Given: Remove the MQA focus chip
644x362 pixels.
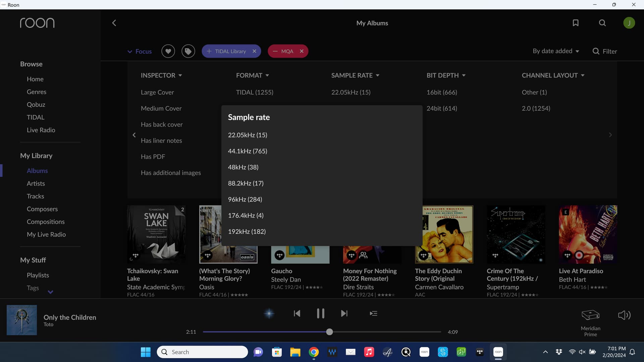Looking at the screenshot, I should click(302, 51).
